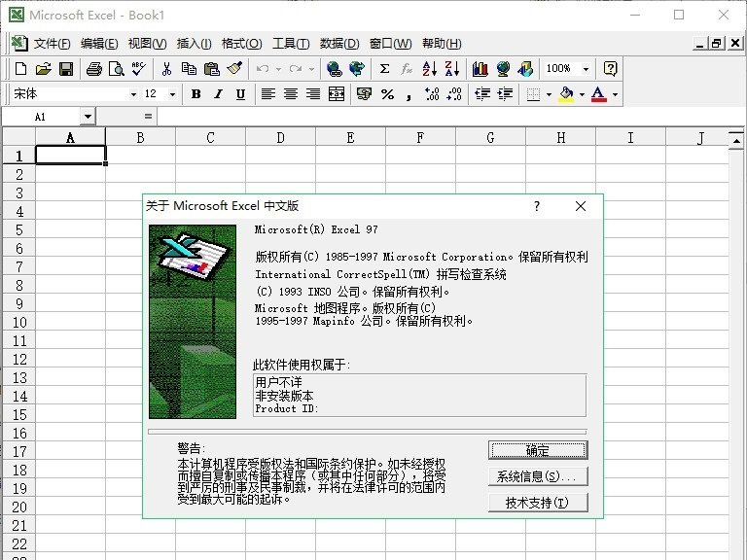Increase decimal places icon
The image size is (747, 560).
pyautogui.click(x=432, y=94)
